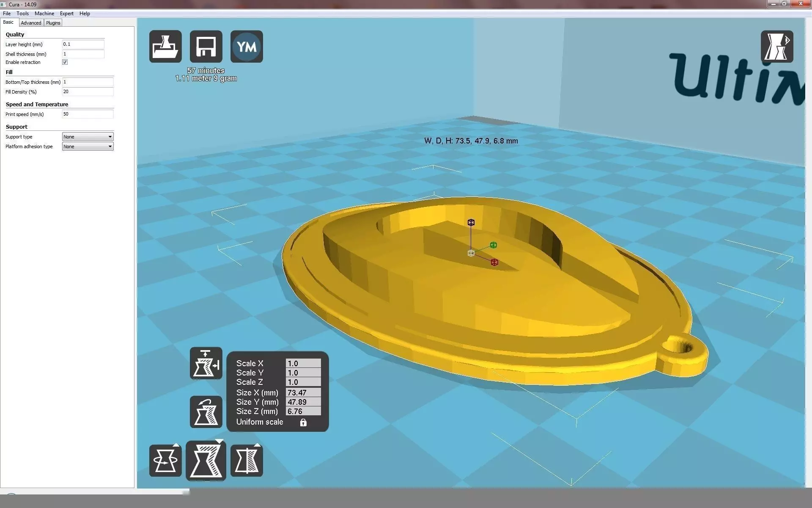
Task: Open the Machine menu
Action: [44, 14]
